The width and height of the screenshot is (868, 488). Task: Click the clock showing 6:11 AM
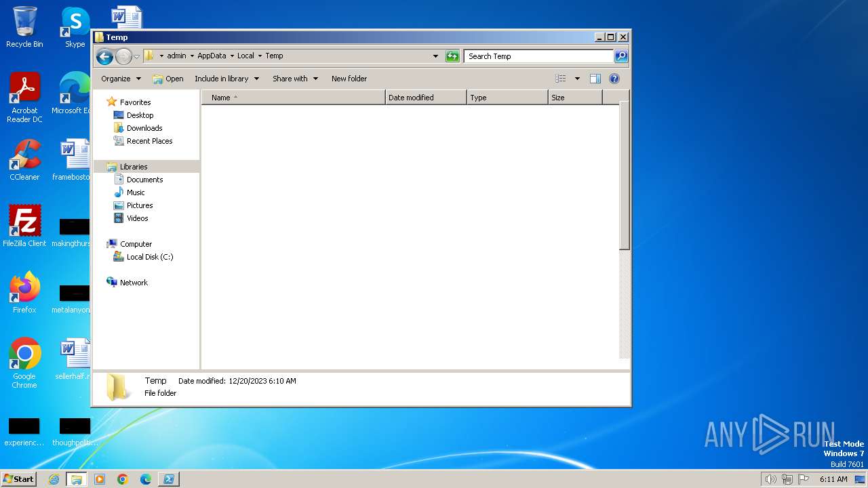point(833,479)
